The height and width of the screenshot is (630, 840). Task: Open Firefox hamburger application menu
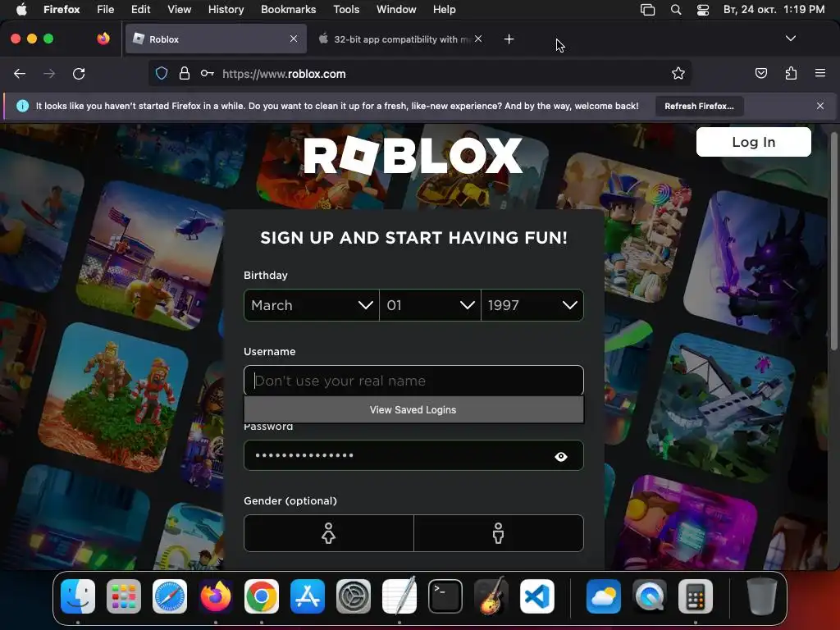click(820, 73)
